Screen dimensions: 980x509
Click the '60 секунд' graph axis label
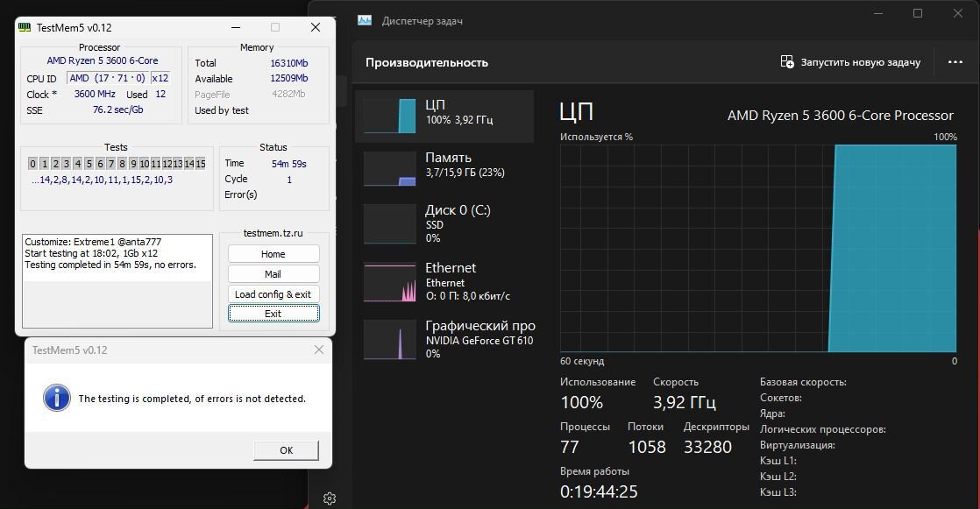(x=582, y=361)
